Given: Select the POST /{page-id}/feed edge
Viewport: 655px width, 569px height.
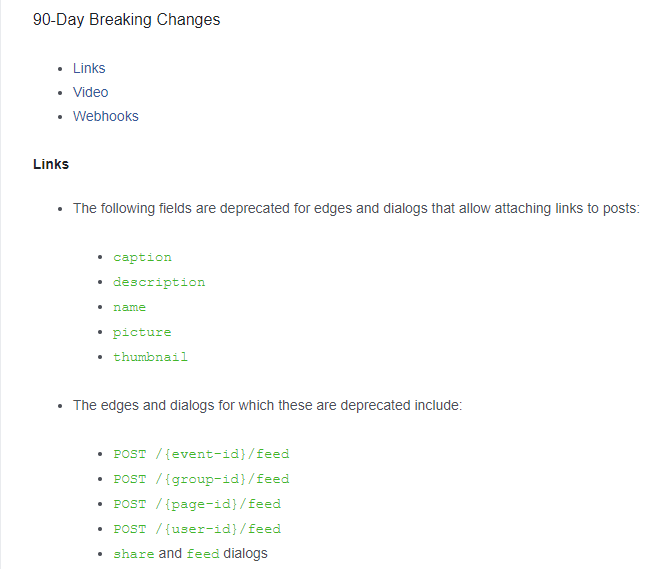Looking at the screenshot, I should pyautogui.click(x=197, y=504).
